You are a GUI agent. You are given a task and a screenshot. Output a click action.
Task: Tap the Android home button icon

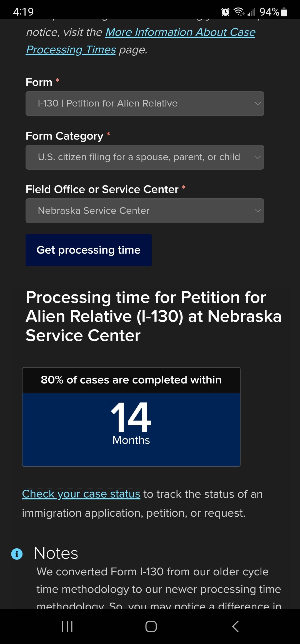pyautogui.click(x=151, y=626)
